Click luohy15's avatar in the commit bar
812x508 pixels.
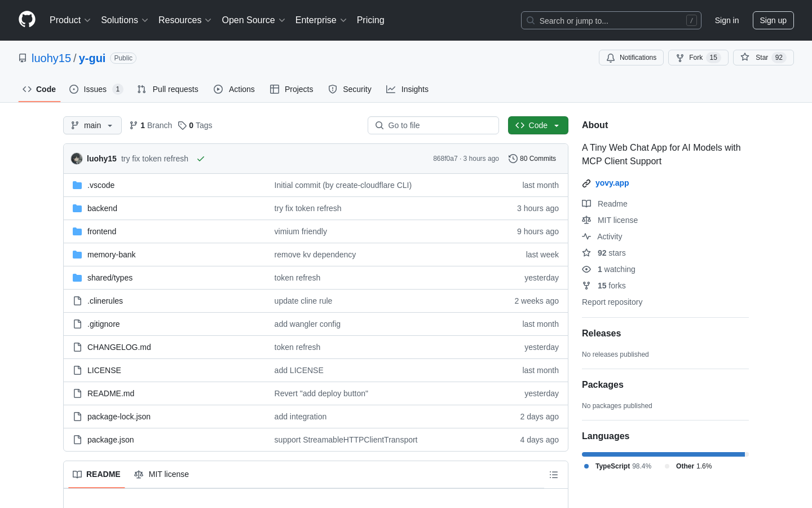(x=77, y=159)
